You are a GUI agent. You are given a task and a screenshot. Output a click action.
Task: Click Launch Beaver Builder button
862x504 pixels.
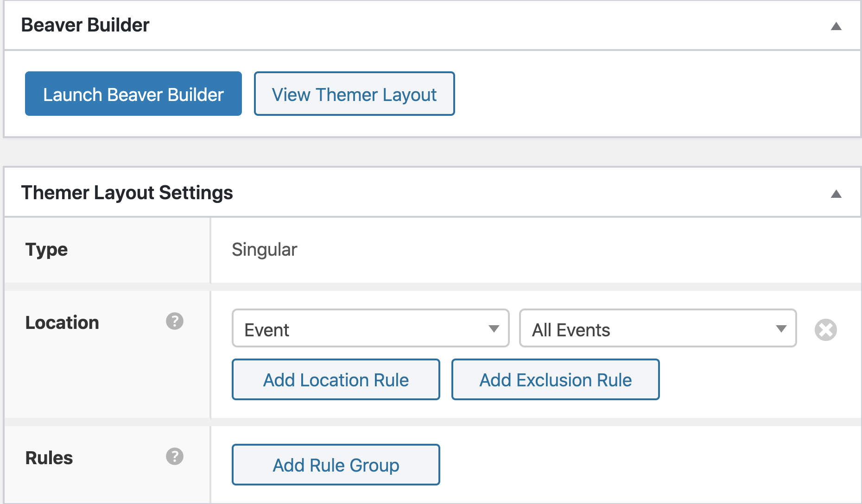133,94
